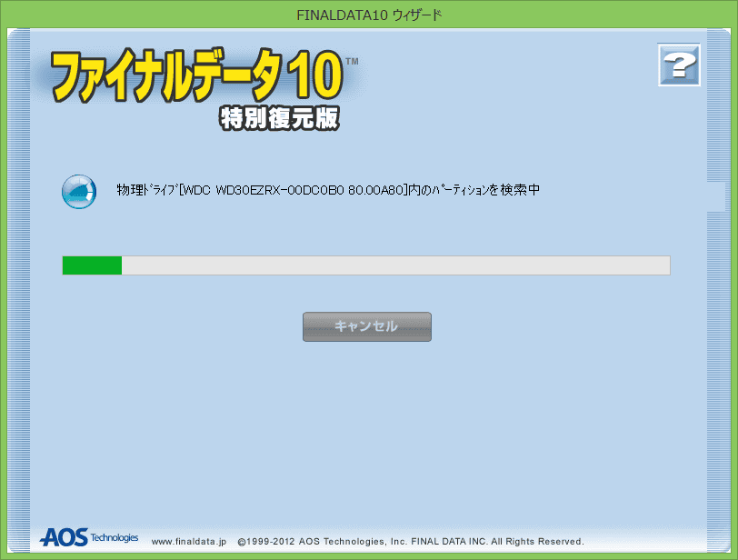This screenshot has height=560, width=738.
Task: Click the partition search status text
Action: pyautogui.click(x=328, y=190)
